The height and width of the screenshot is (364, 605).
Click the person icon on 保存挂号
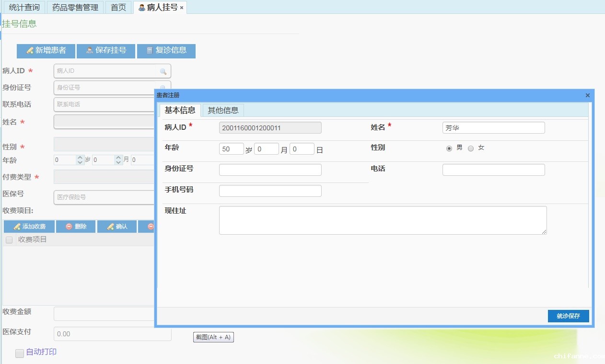pyautogui.click(x=90, y=50)
